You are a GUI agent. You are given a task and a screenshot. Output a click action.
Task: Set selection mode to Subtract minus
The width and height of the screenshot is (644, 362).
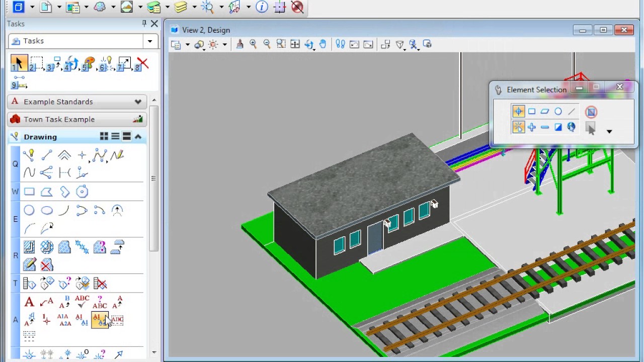click(545, 127)
